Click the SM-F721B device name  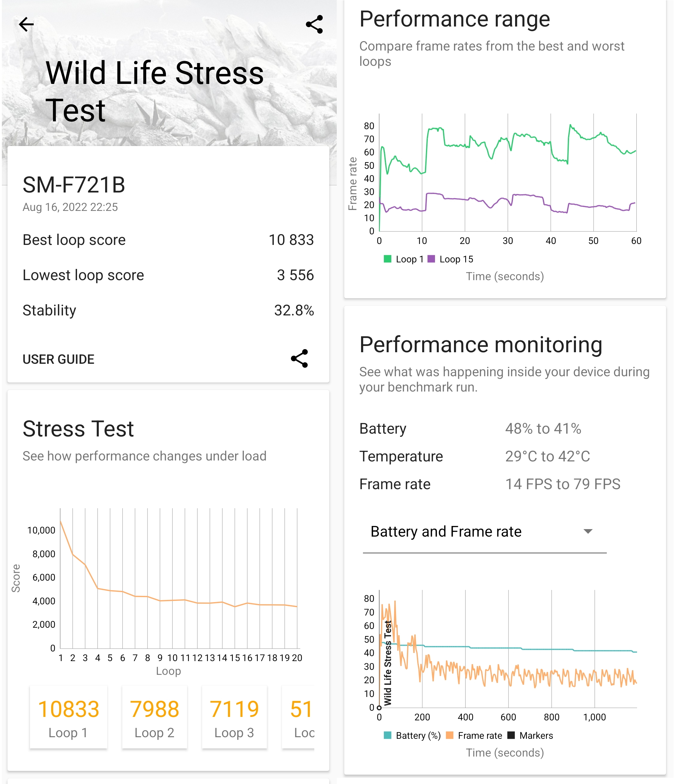pos(74,185)
